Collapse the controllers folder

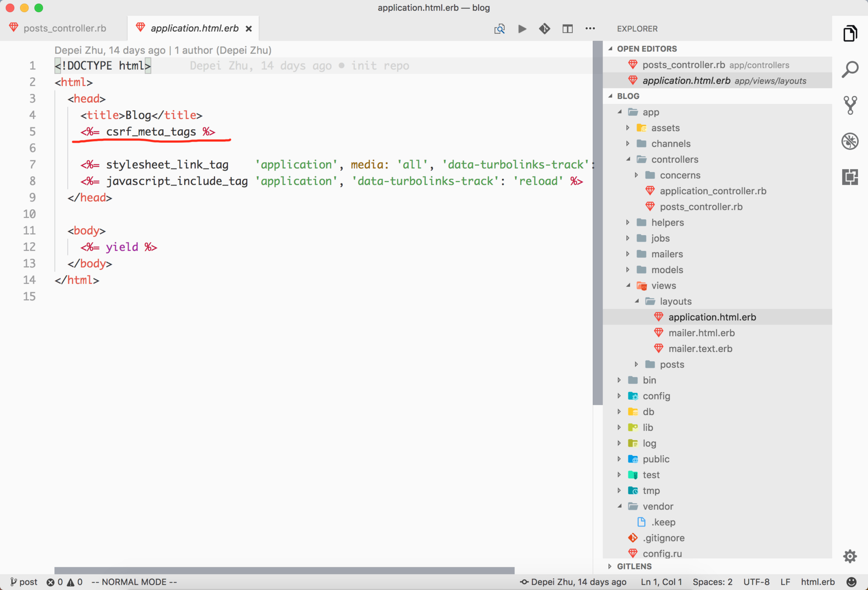(717, 160)
